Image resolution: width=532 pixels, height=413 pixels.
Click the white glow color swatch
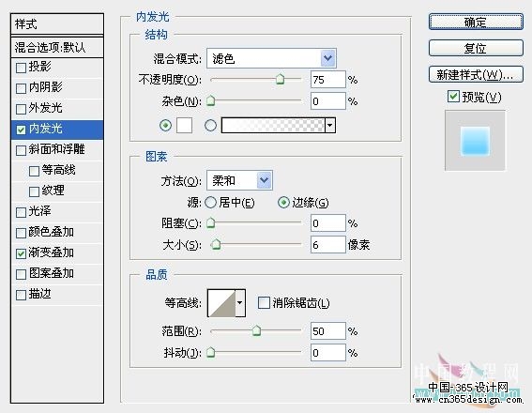point(184,125)
